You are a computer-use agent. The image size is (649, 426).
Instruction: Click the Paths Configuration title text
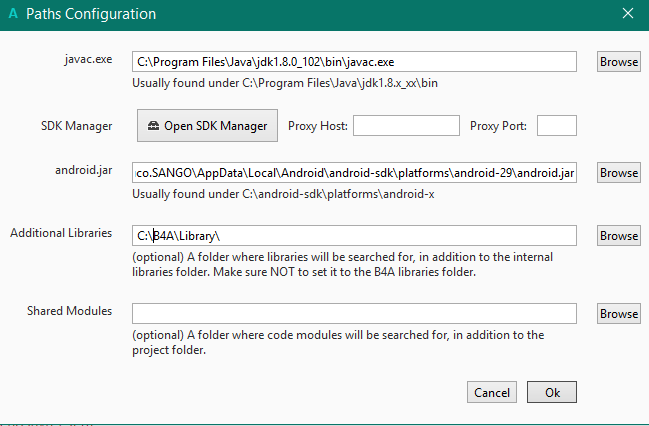91,15
